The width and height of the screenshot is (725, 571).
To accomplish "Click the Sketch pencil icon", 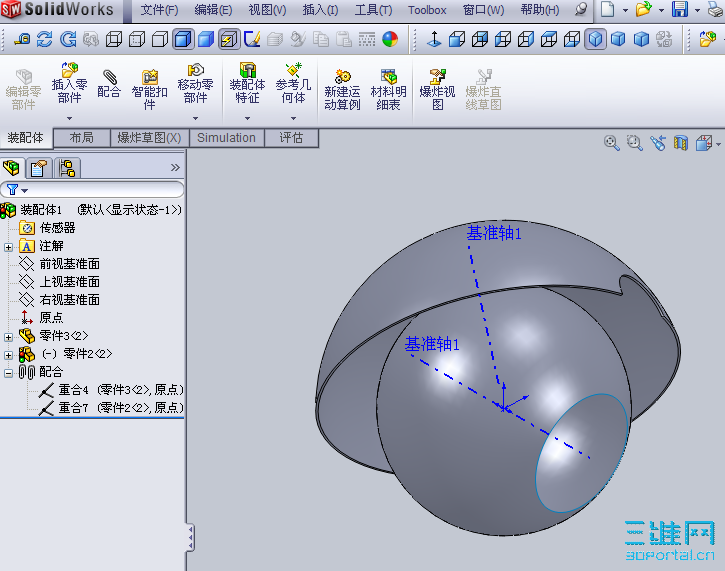I will 252,39.
